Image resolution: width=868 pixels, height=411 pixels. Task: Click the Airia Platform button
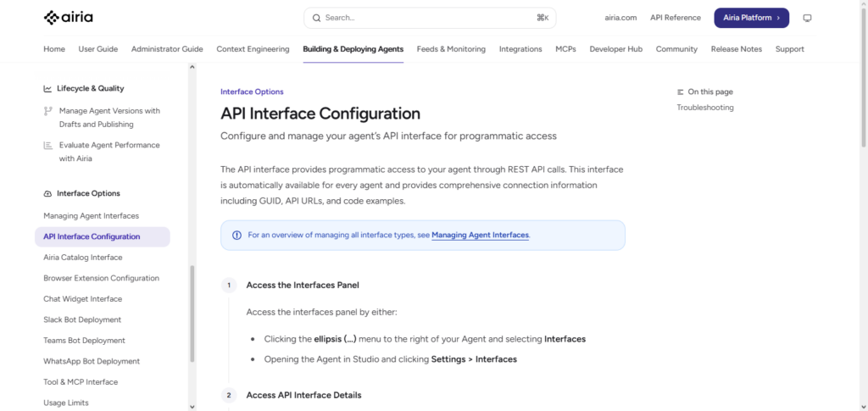pyautogui.click(x=751, y=18)
